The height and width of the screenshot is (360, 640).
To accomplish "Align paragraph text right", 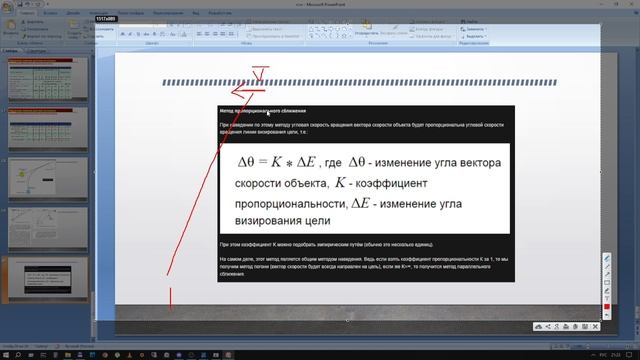I will pyautogui.click(x=215, y=34).
